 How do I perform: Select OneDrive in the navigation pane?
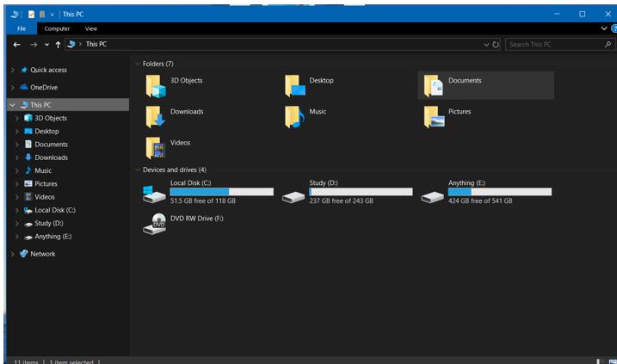(x=43, y=87)
